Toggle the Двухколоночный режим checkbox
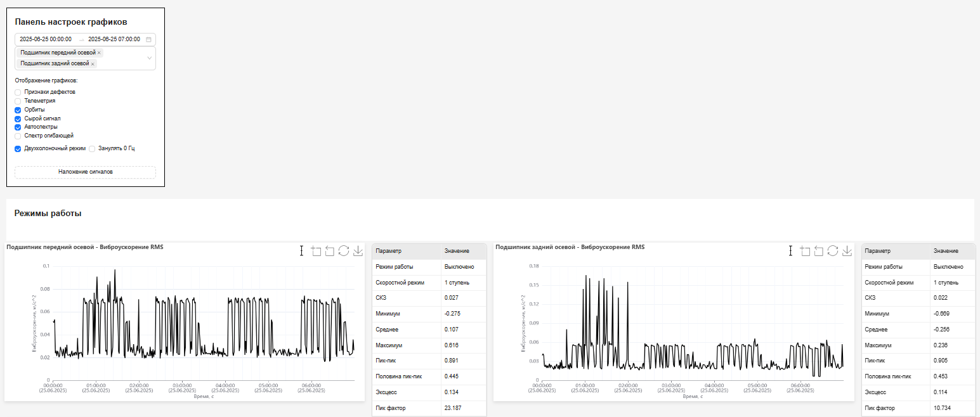The height and width of the screenshot is (417, 980). click(18, 149)
